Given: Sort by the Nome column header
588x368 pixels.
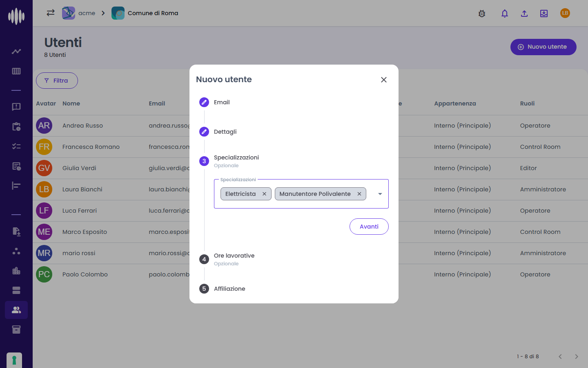Looking at the screenshot, I should pyautogui.click(x=71, y=103).
